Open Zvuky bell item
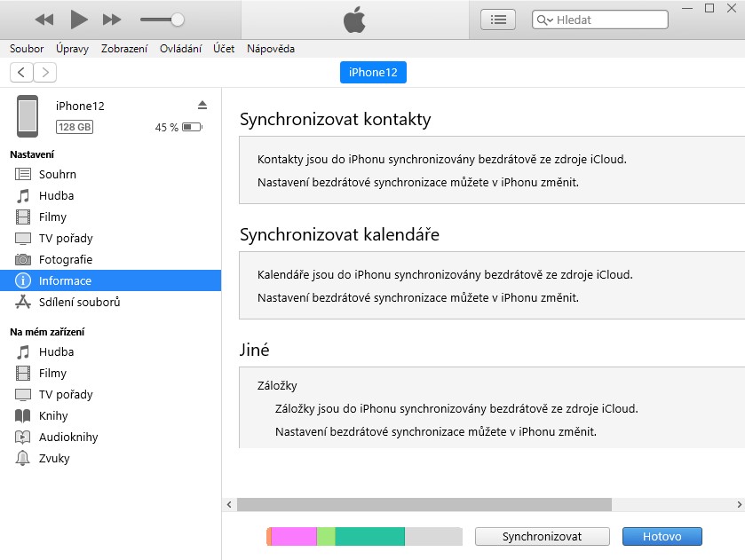This screenshot has width=745, height=560. click(x=110, y=458)
